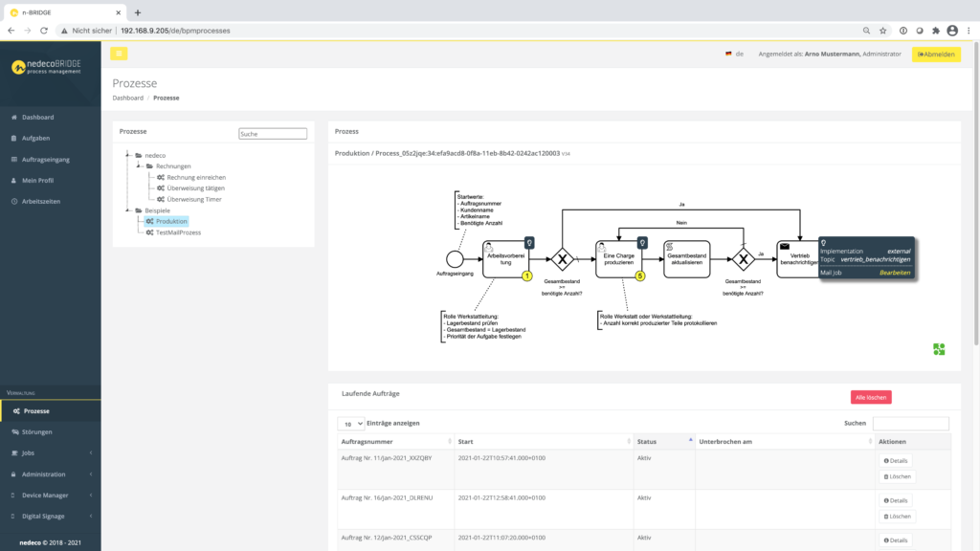Screen dimensions: 980x551
Task: Click the script icon on Gesamtbestand aktualisieren
Action: pyautogui.click(x=671, y=247)
